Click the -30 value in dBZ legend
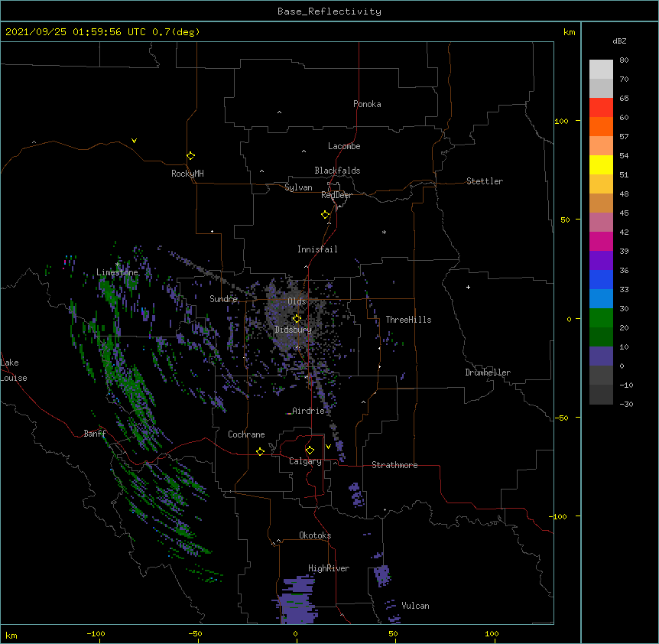The image size is (659, 644). coord(626,404)
